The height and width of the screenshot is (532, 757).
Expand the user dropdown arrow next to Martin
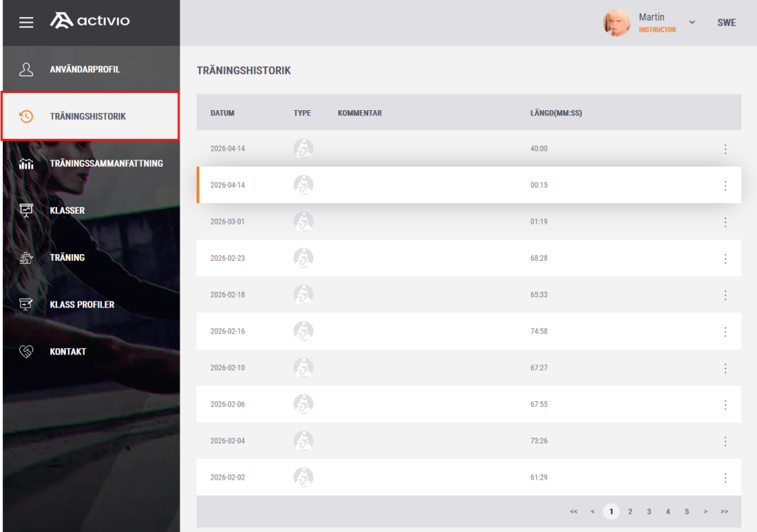tap(692, 22)
